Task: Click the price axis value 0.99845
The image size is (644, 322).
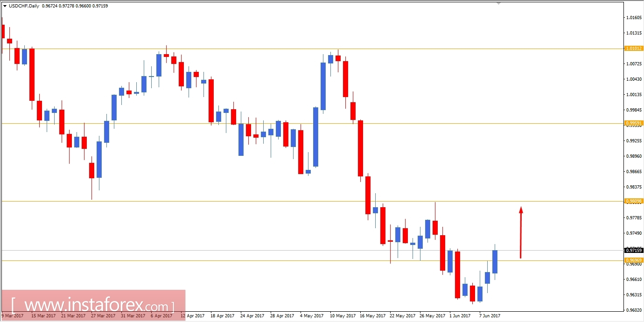Action: pyautogui.click(x=633, y=109)
